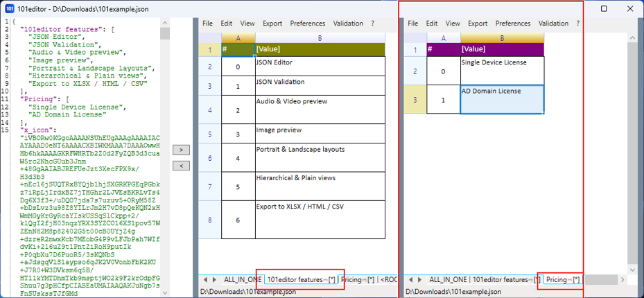Switch to the Pricing sheet tab in left pane
Viewport: 644px width, 298px height.
pyautogui.click(x=358, y=279)
